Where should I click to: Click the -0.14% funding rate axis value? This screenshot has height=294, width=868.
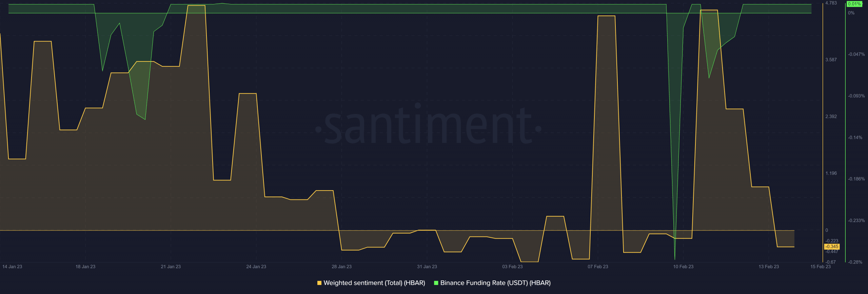pyautogui.click(x=855, y=137)
